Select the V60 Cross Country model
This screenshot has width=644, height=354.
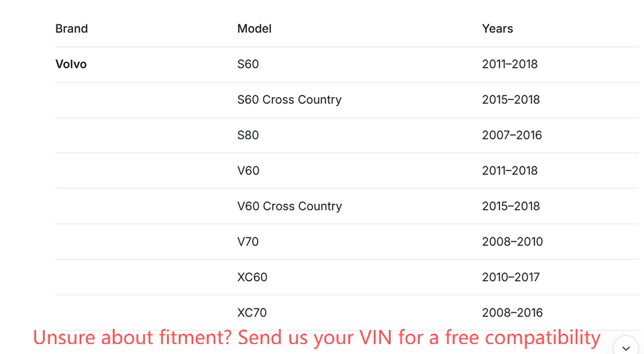pyautogui.click(x=289, y=206)
